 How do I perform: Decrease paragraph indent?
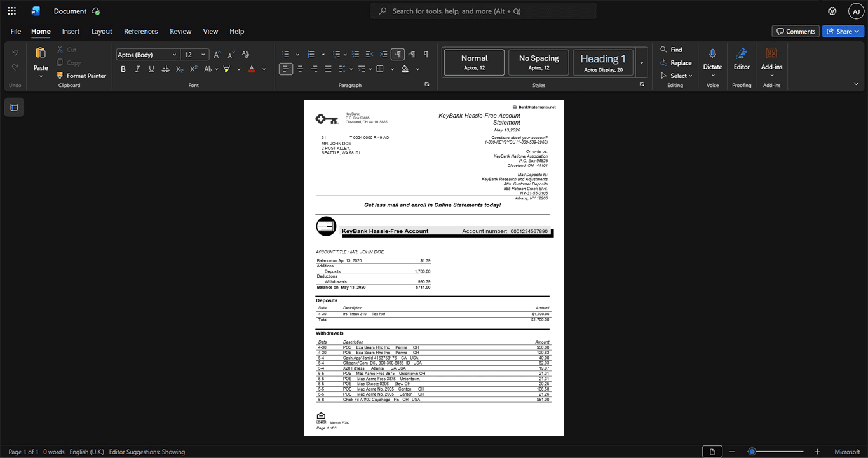pos(370,55)
